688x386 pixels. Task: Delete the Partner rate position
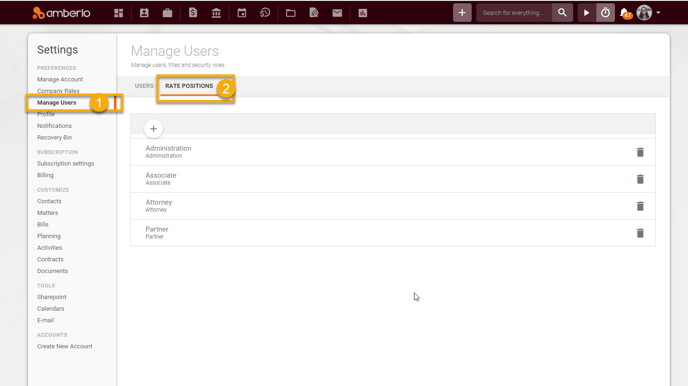[640, 233]
